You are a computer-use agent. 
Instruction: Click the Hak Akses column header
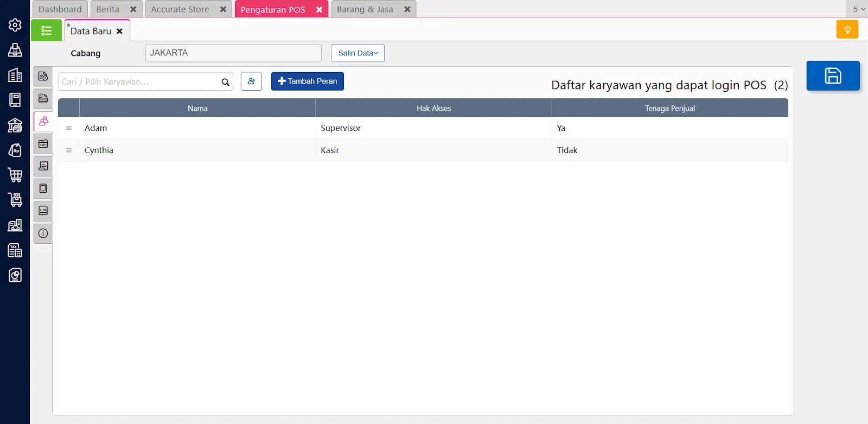(x=434, y=108)
